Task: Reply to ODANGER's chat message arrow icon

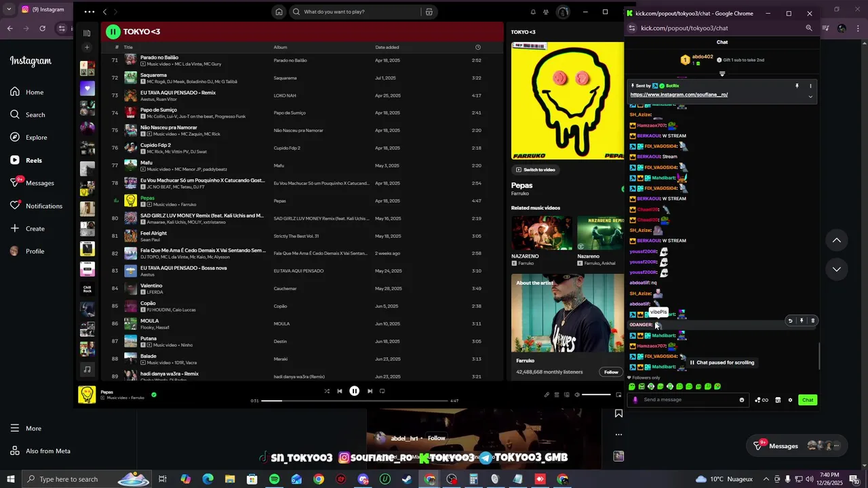Action: [790, 321]
